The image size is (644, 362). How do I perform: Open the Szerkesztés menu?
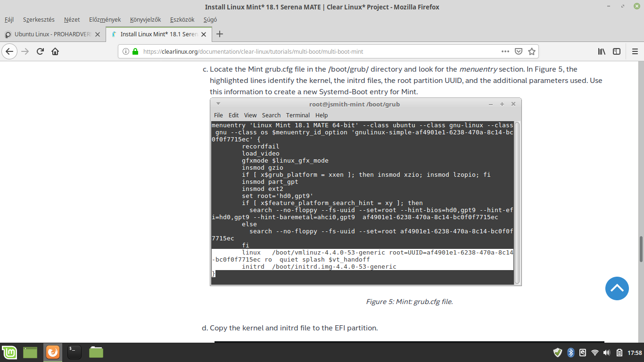tap(39, 20)
